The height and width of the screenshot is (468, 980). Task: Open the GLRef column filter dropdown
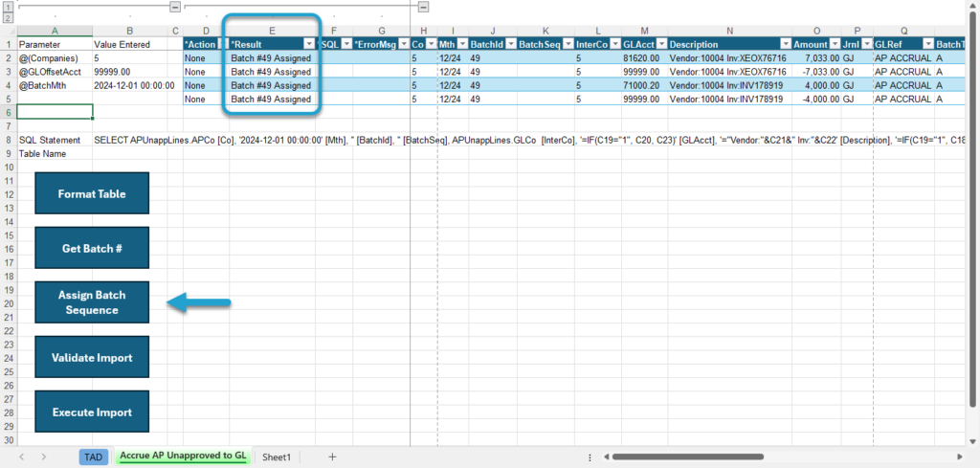927,44
